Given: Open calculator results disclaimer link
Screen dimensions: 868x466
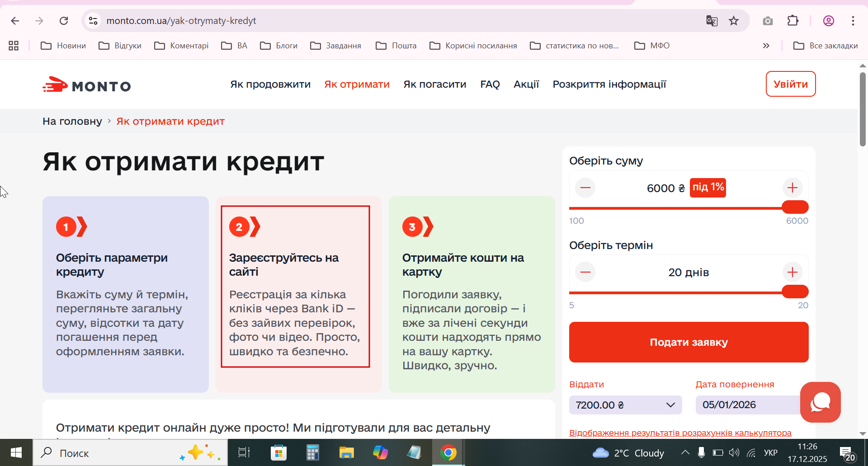Looking at the screenshot, I should tap(680, 433).
